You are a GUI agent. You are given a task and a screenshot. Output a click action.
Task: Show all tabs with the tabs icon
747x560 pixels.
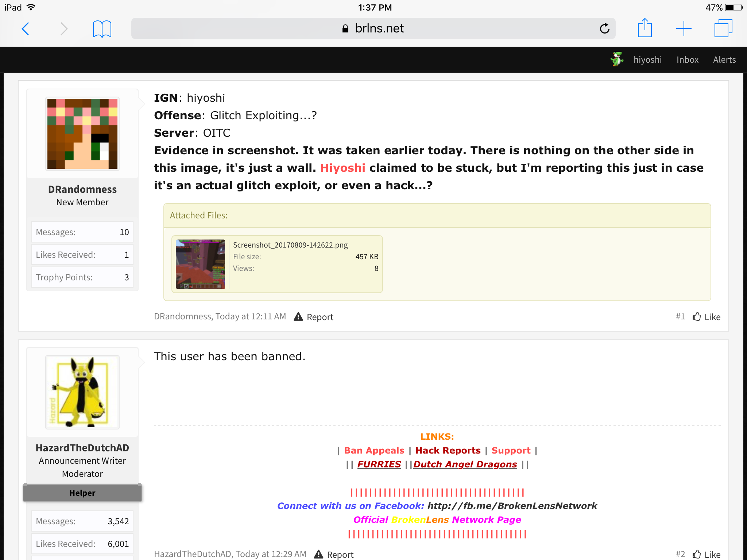point(723,28)
